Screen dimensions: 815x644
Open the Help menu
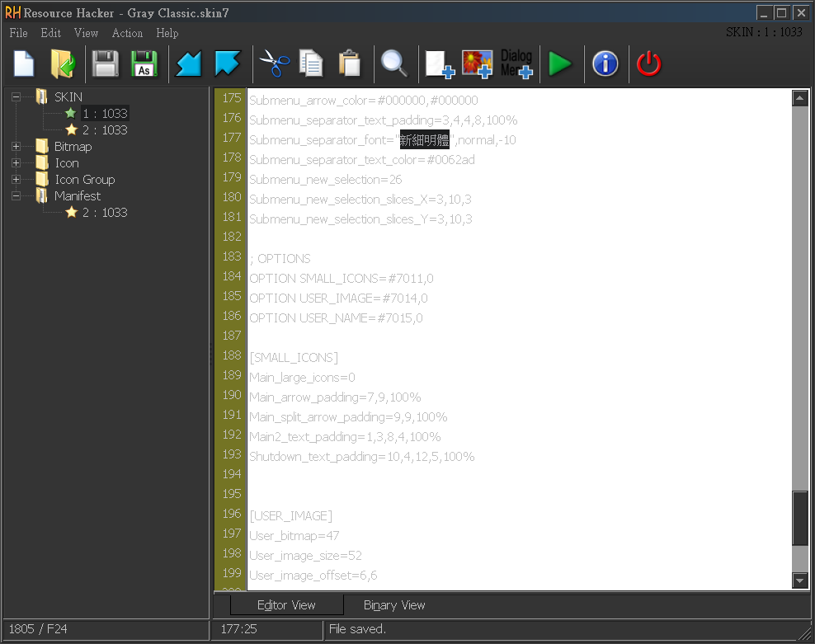167,33
